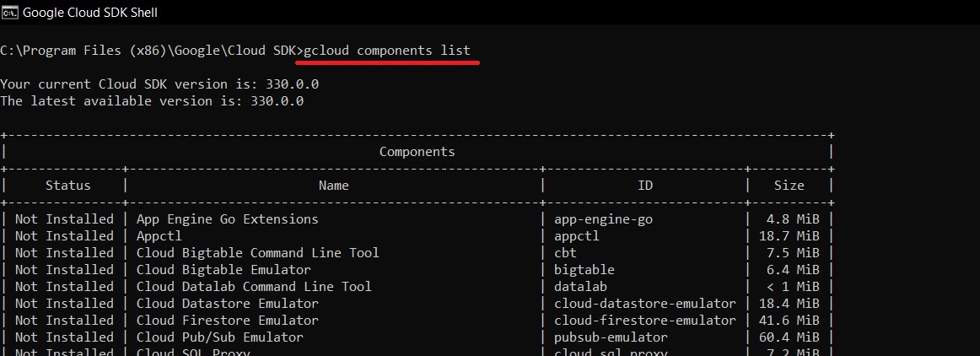Click the 'bigtable' ID cell
980x356 pixels.
pos(584,270)
